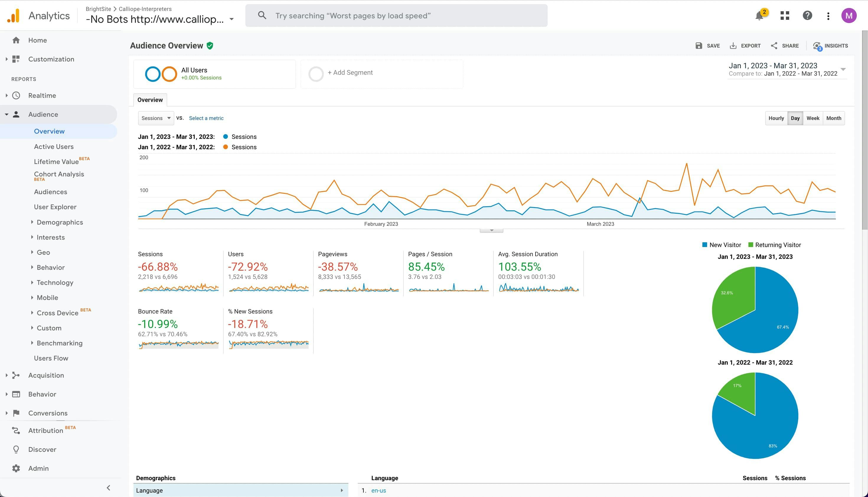Click the Save report icon

click(699, 46)
